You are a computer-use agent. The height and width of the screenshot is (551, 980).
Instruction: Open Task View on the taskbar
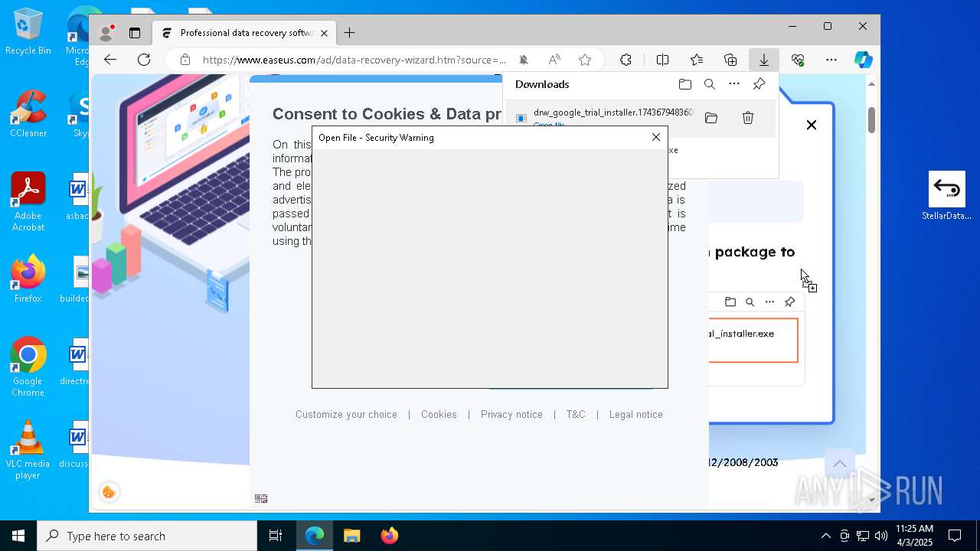coord(276,536)
